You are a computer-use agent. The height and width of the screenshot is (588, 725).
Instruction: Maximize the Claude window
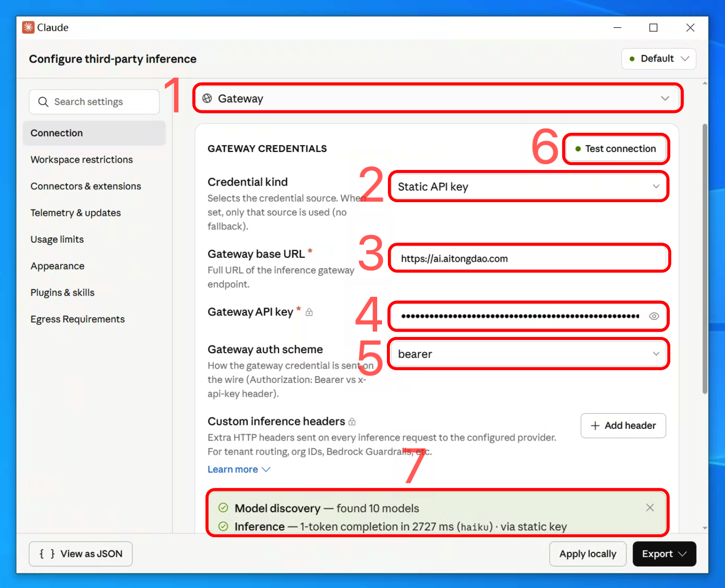[653, 27]
